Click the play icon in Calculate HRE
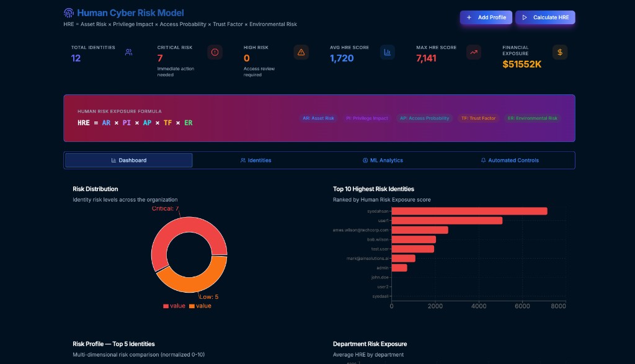 (x=525, y=17)
